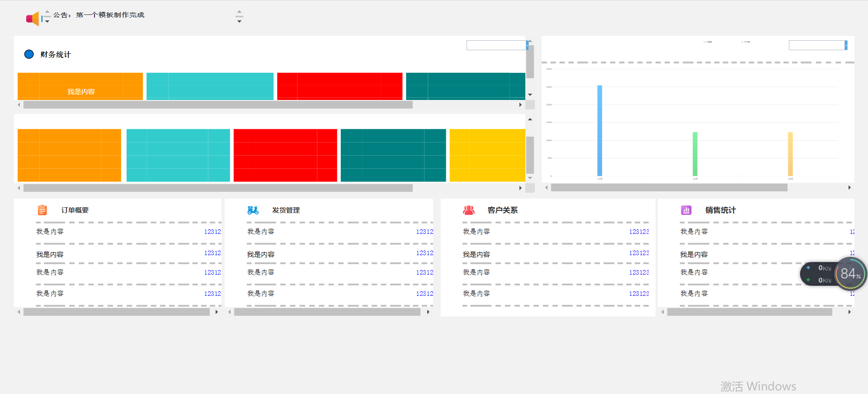The width and height of the screenshot is (868, 394).
Task: Click the red tile in the 财务统计 row
Action: click(x=340, y=86)
